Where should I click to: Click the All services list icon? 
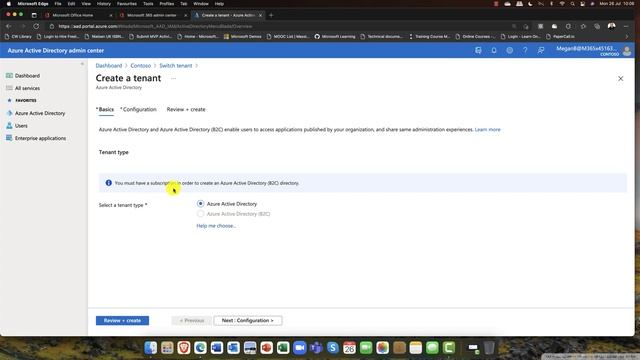pos(9,88)
